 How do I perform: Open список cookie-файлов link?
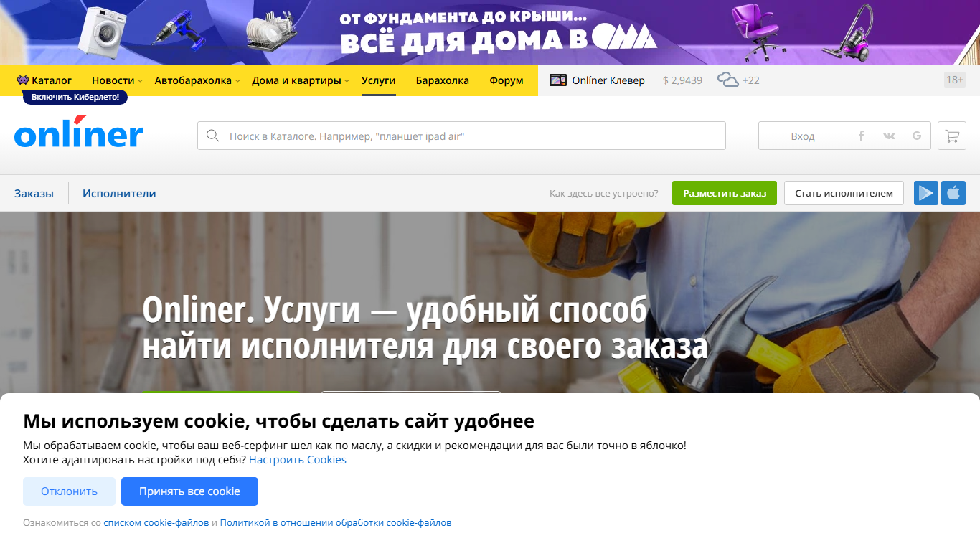point(156,523)
